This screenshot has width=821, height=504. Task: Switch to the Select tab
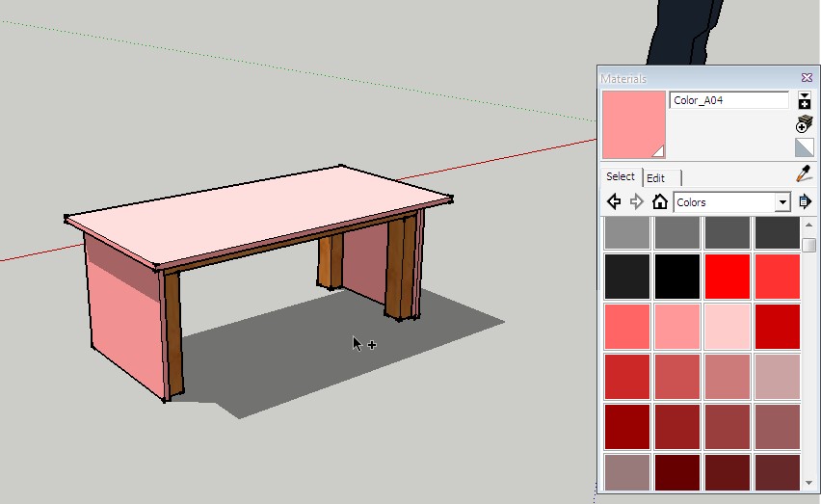click(x=621, y=177)
